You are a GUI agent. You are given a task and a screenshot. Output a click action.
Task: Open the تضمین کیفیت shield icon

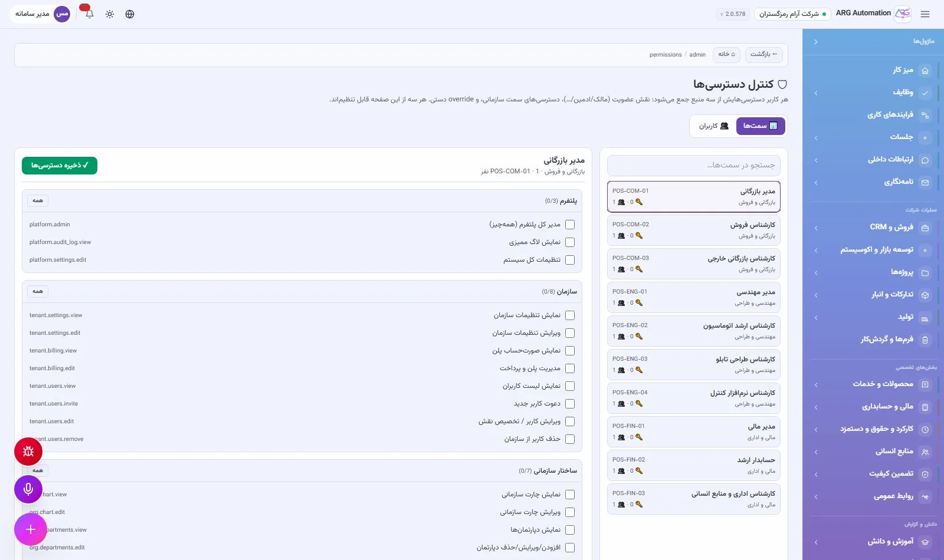click(x=925, y=475)
